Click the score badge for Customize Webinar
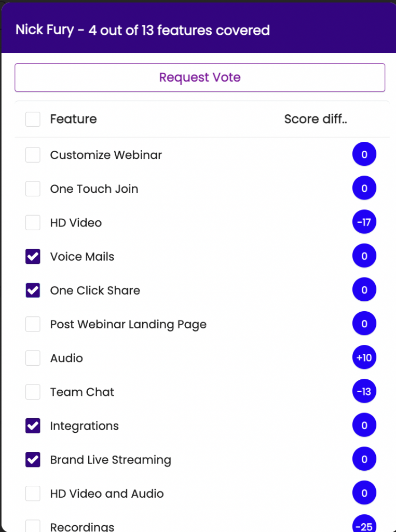The image size is (396, 532). point(364,155)
